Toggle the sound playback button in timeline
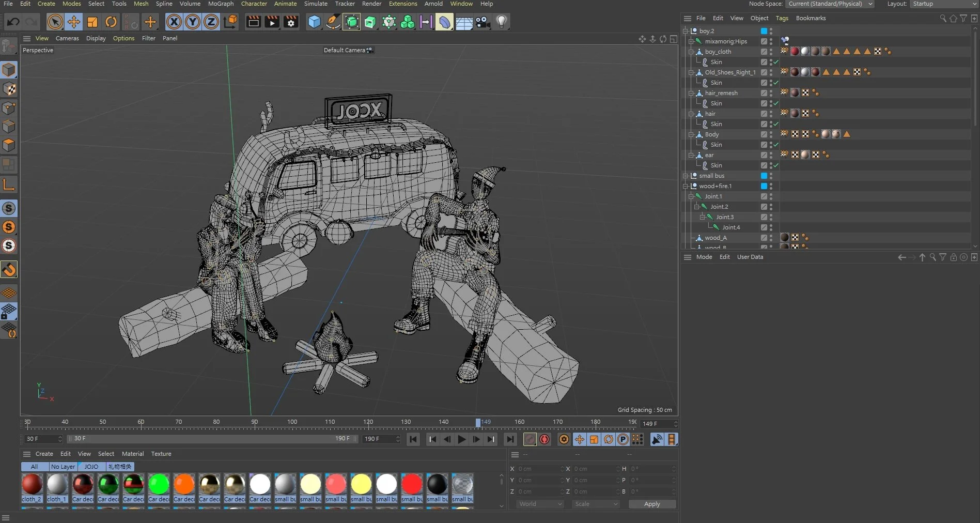Viewport: 980px width, 523px height. [657, 439]
